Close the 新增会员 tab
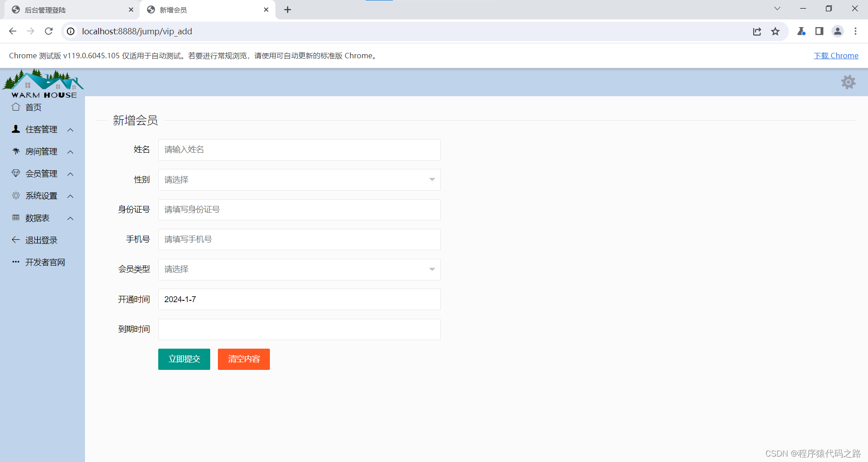Viewport: 868px width, 462px height. point(266,9)
